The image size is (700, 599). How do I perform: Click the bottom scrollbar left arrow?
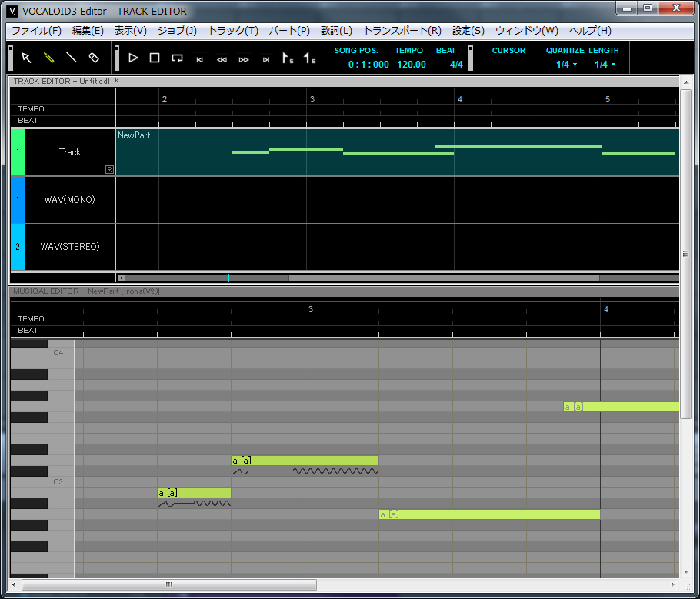coord(15,584)
